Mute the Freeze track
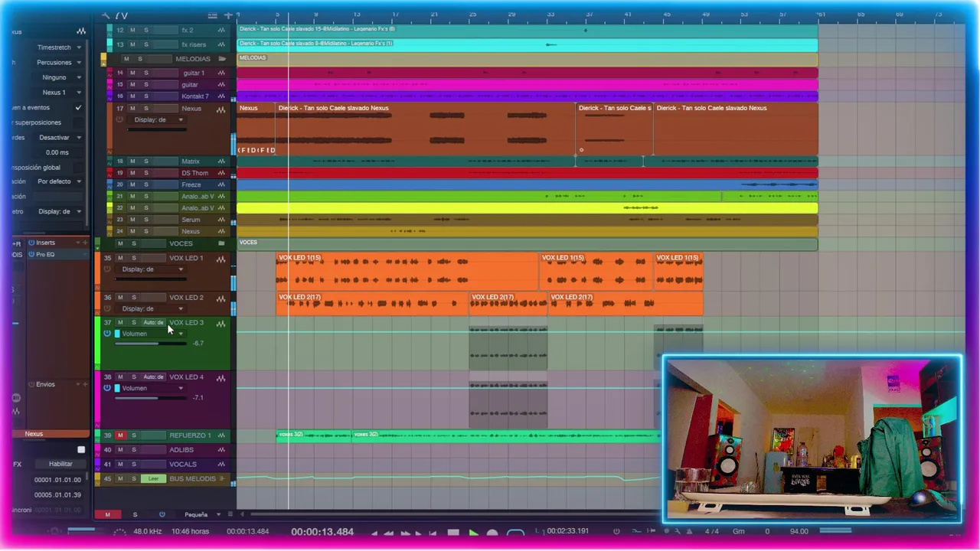The image size is (980, 551). pyautogui.click(x=132, y=184)
